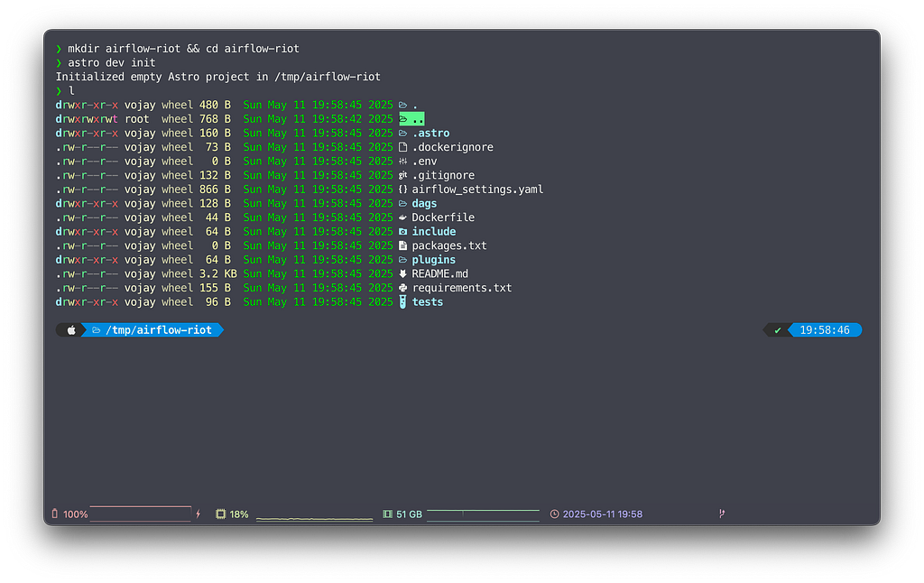924x583 pixels.
Task: Select airflow_settings.yaml file name
Action: click(477, 190)
